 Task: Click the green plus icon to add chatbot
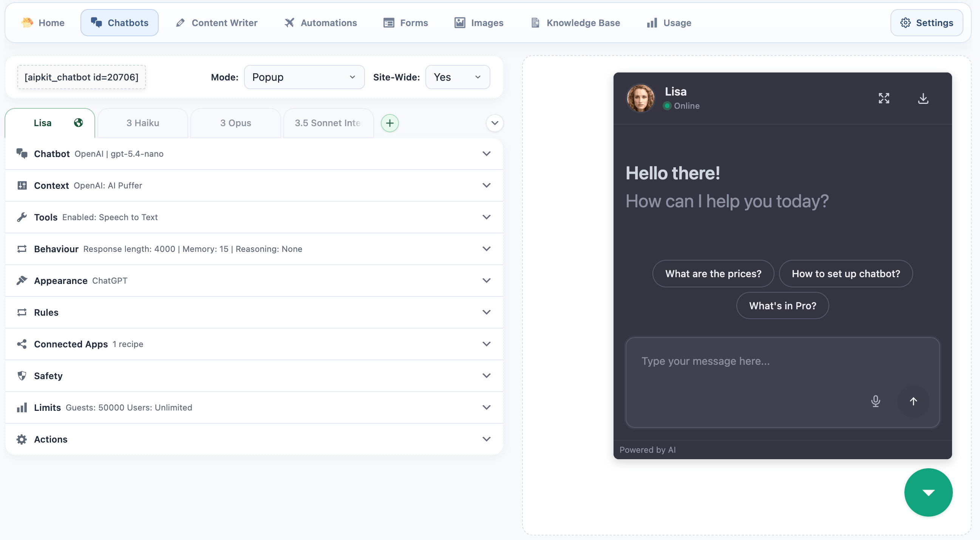pos(390,123)
